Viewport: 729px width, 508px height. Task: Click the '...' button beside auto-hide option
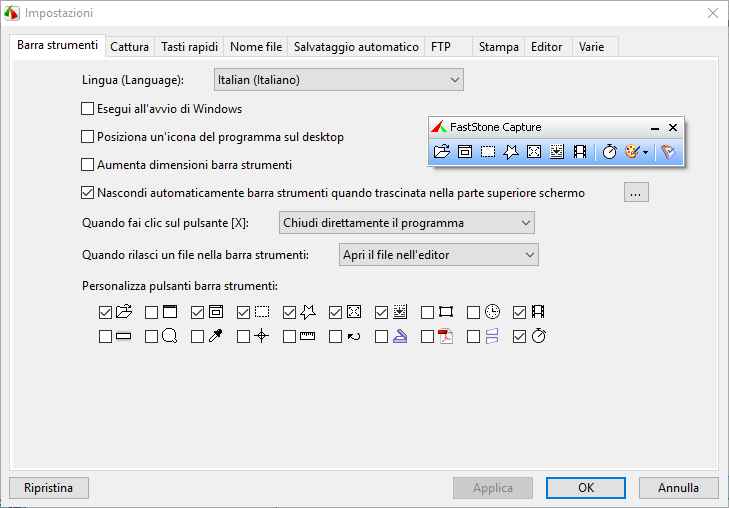(x=636, y=192)
